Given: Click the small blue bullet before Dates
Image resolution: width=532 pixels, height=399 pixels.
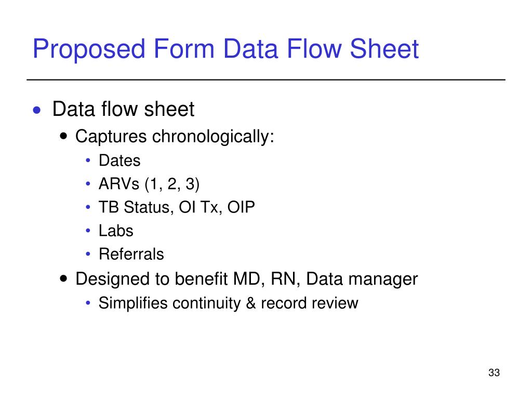Looking at the screenshot, I should coord(88,161).
